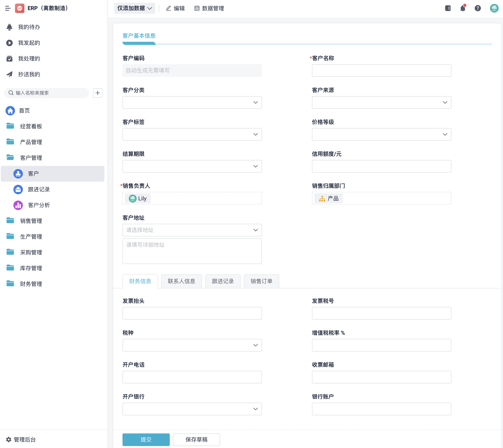Click the 数据管理 toolbar button
Viewport: 503px width, 448px height.
click(209, 8)
